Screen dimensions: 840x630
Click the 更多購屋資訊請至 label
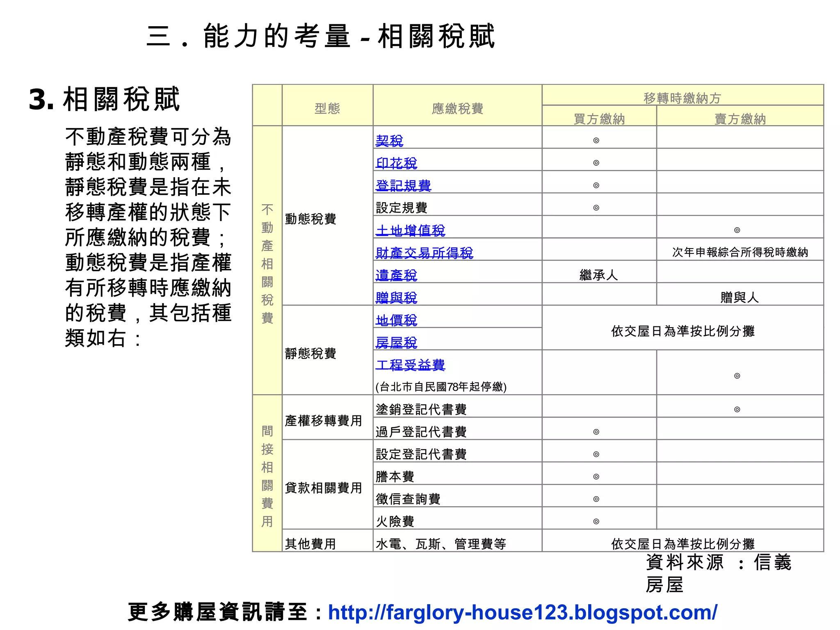(225, 612)
